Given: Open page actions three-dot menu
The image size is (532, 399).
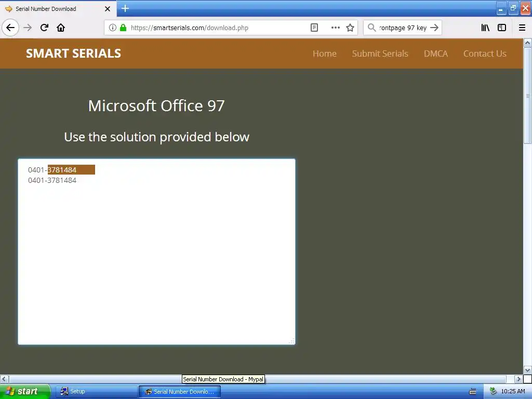Looking at the screenshot, I should coord(335,28).
